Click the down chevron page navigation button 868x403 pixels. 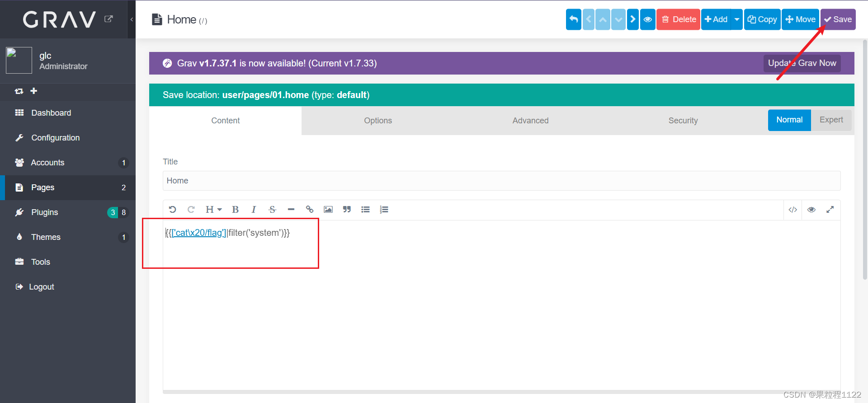point(618,19)
